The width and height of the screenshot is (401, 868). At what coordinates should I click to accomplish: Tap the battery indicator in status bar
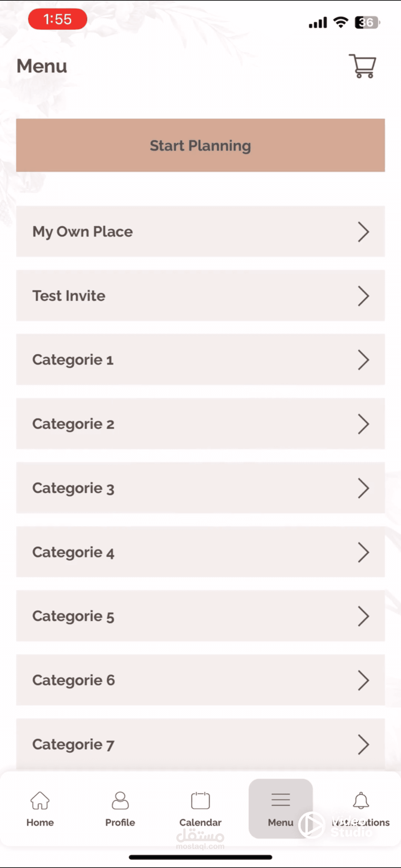coord(367,23)
